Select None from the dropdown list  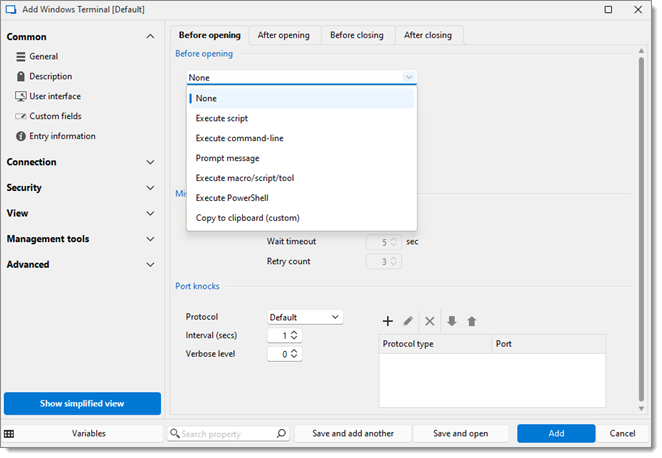[x=301, y=98]
